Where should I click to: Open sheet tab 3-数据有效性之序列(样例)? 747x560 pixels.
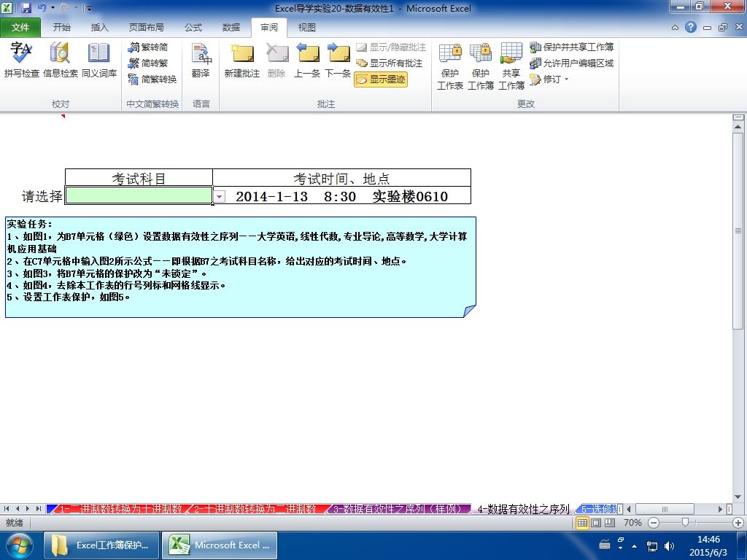tap(398, 509)
